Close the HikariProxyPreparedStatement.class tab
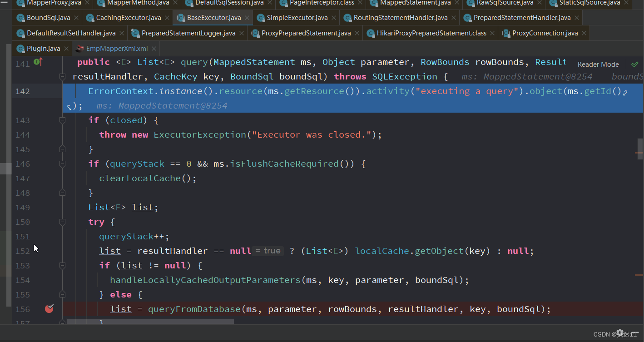This screenshot has height=342, width=644. tap(493, 33)
